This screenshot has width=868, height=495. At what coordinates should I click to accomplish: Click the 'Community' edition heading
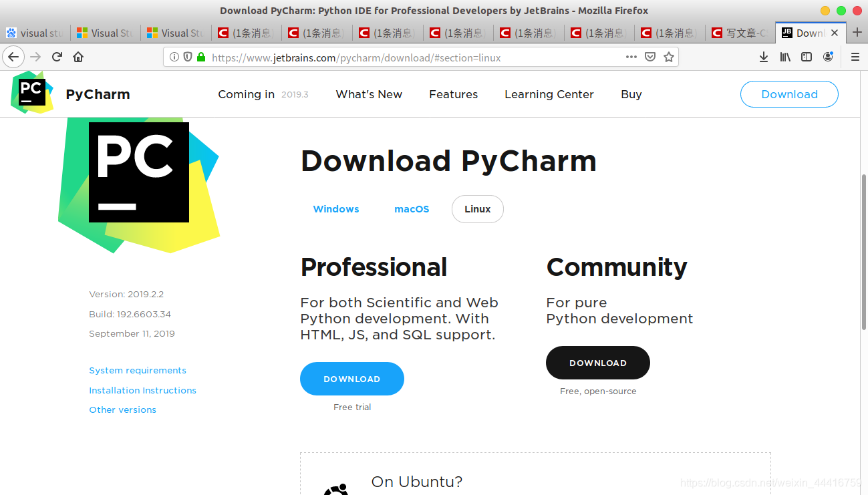pos(617,267)
